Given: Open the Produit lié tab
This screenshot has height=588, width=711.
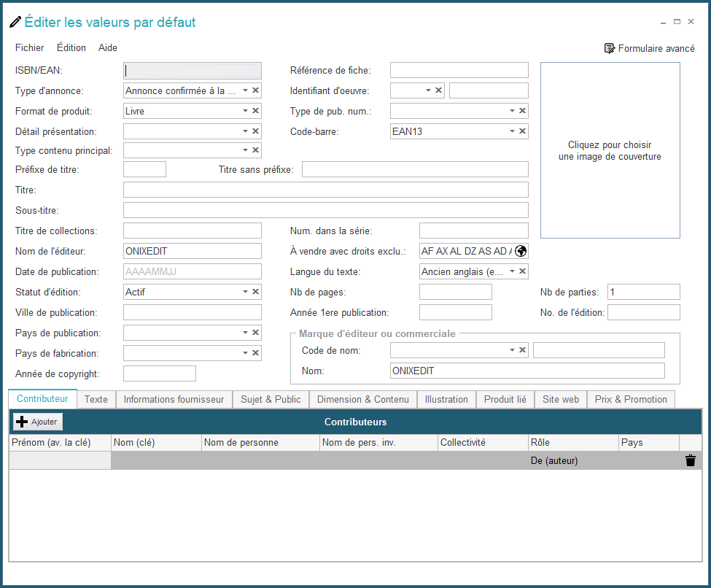Looking at the screenshot, I should click(x=505, y=399).
